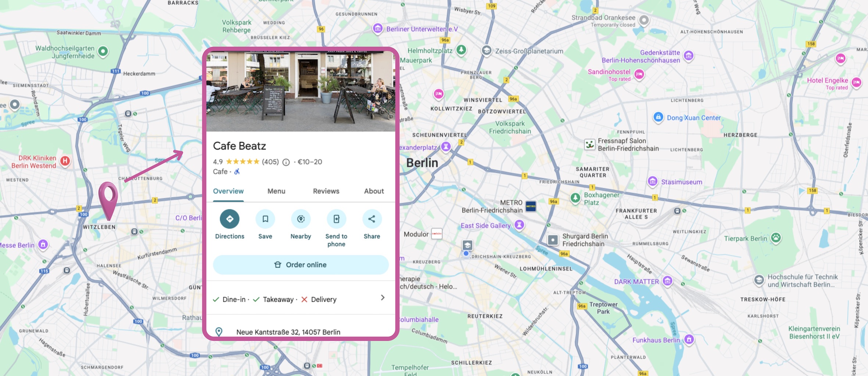
Task: Open the Reviews tab
Action: pos(326,191)
